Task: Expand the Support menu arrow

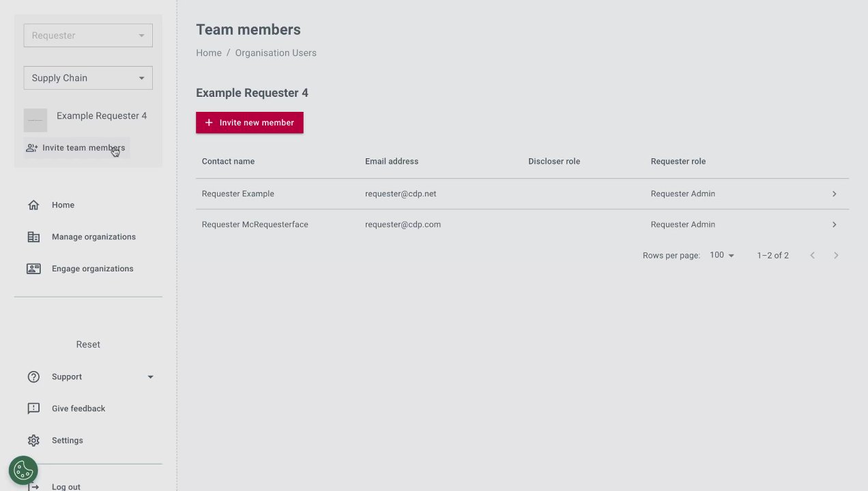Action: click(151, 377)
